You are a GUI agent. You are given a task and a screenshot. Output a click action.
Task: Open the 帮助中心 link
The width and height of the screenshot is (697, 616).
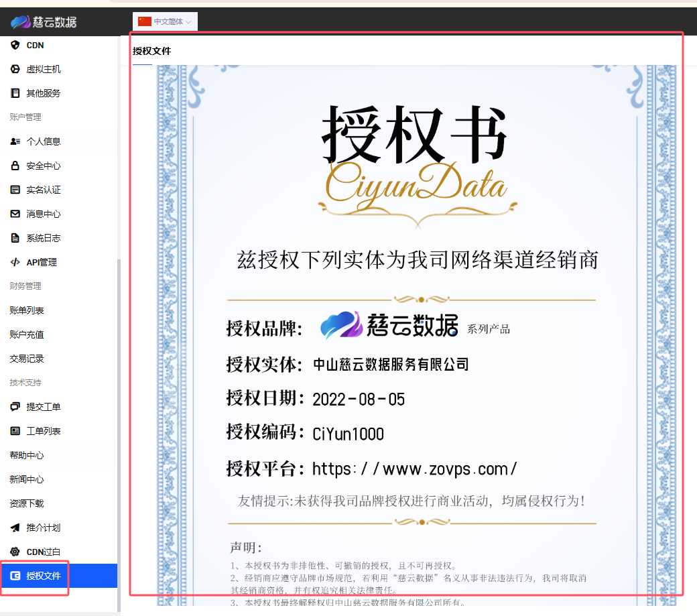click(x=27, y=455)
